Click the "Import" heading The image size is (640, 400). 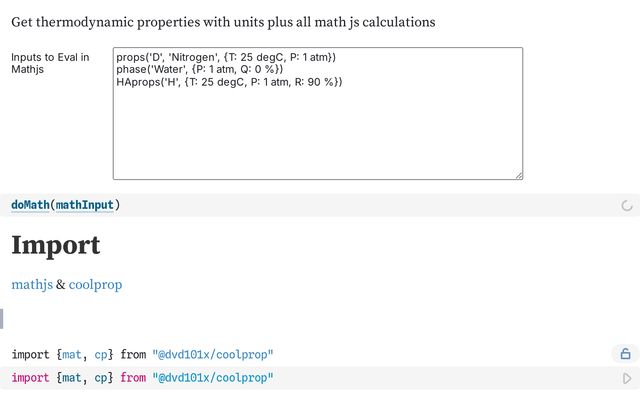coord(56,245)
